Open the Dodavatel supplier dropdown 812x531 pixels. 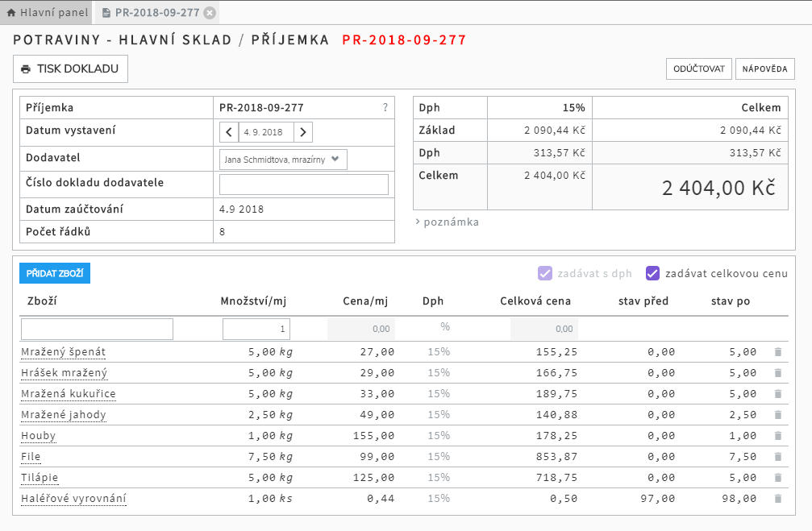click(x=283, y=159)
